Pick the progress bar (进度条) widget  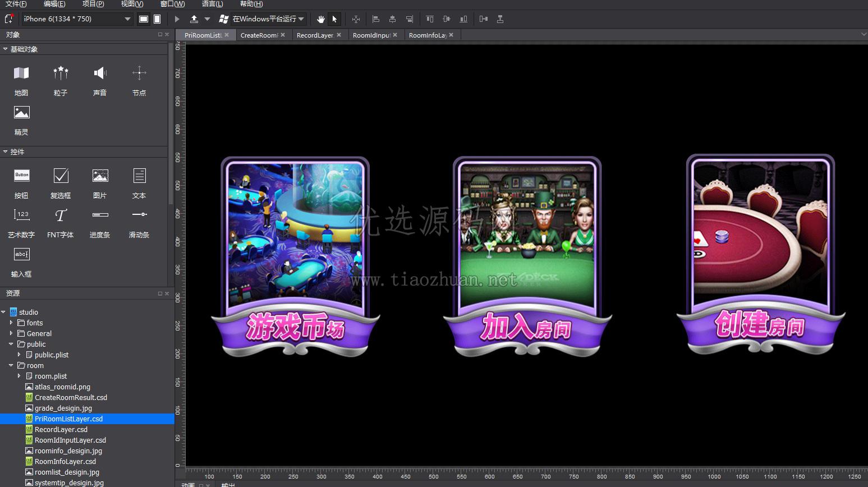[100, 222]
